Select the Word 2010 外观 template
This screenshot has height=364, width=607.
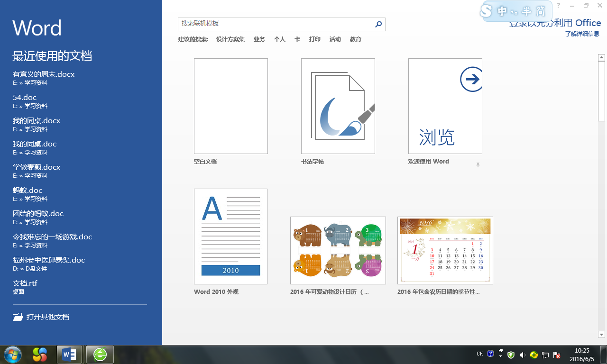point(230,237)
